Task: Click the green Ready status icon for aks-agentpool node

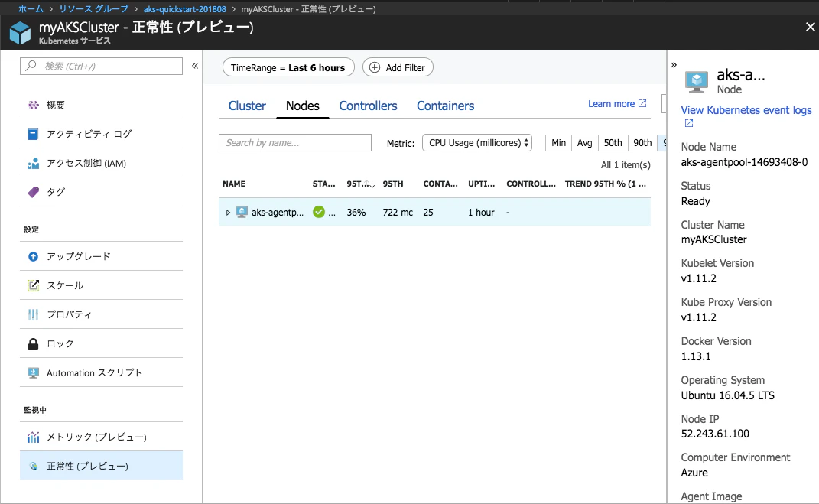Action: 319,212
